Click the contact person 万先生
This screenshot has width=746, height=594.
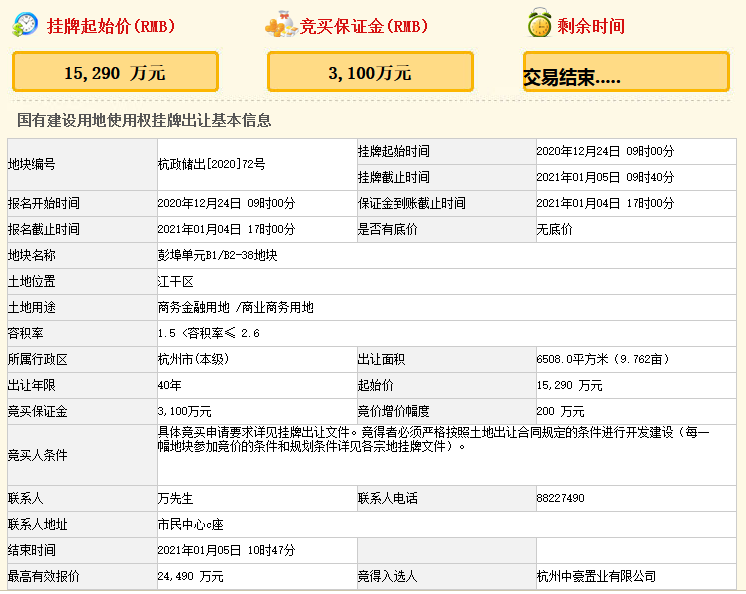[173, 498]
